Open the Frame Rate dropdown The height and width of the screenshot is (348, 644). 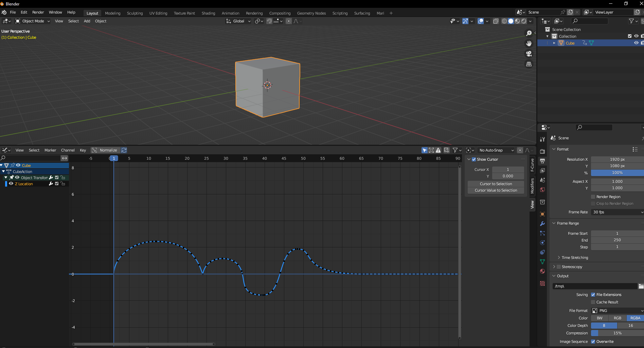[618, 212]
